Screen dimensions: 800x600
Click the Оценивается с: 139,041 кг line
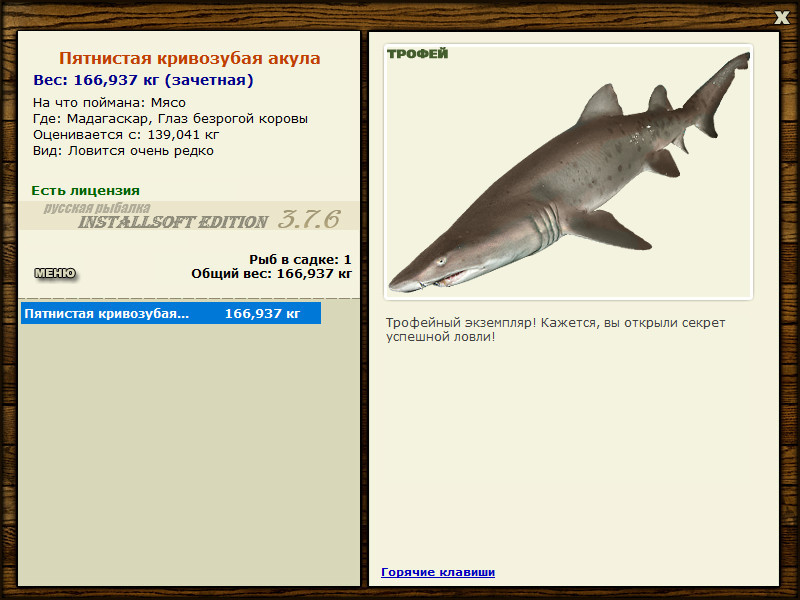point(126,135)
